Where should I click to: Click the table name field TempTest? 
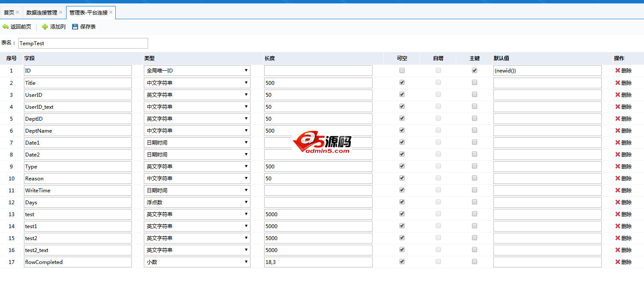point(83,43)
